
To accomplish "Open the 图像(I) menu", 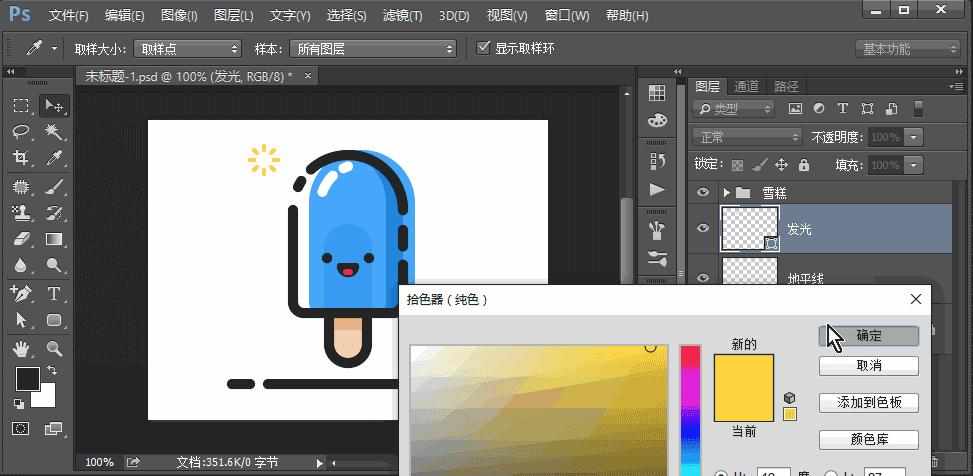I will click(179, 16).
